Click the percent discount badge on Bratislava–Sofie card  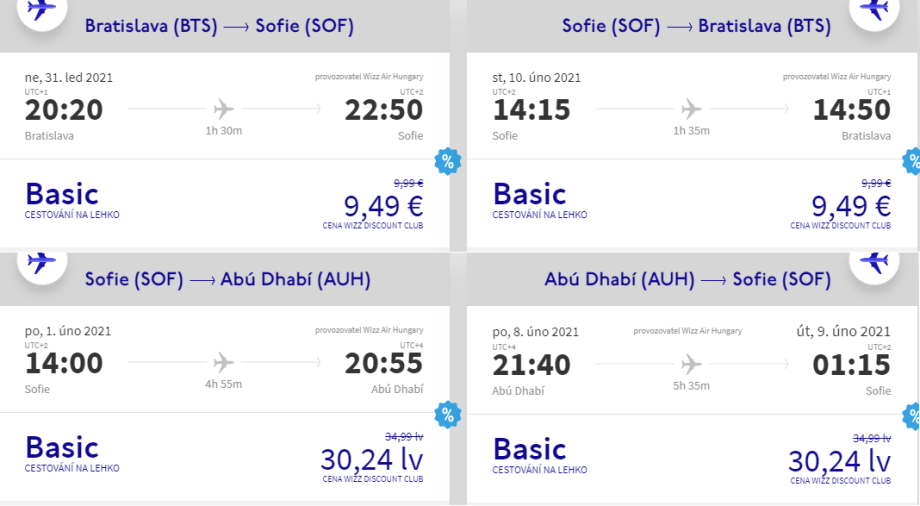[447, 161]
